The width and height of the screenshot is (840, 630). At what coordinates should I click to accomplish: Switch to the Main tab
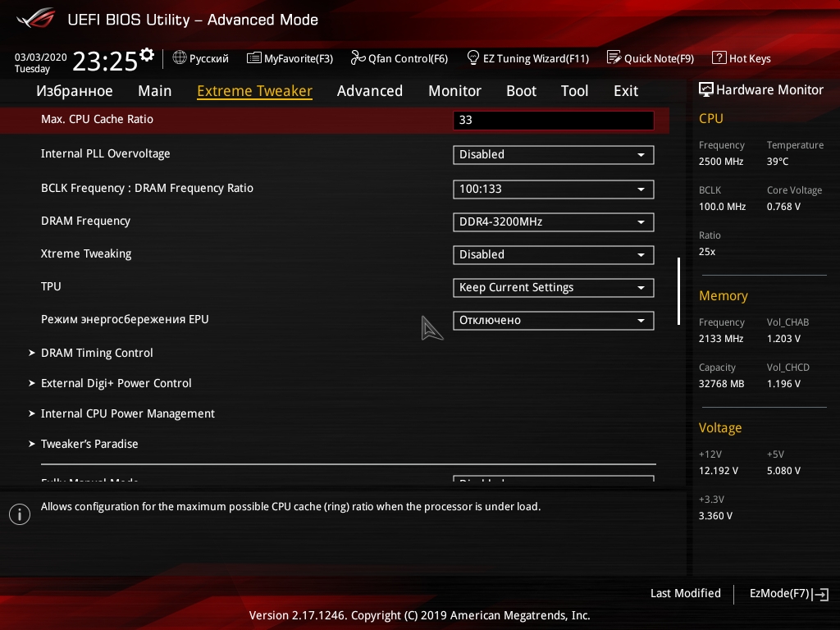coord(155,90)
